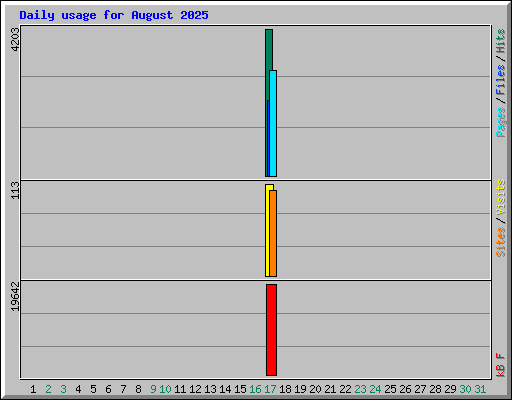This screenshot has height=400, width=512.
Task: Click day 1 on the x-axis
Action: tap(33, 389)
